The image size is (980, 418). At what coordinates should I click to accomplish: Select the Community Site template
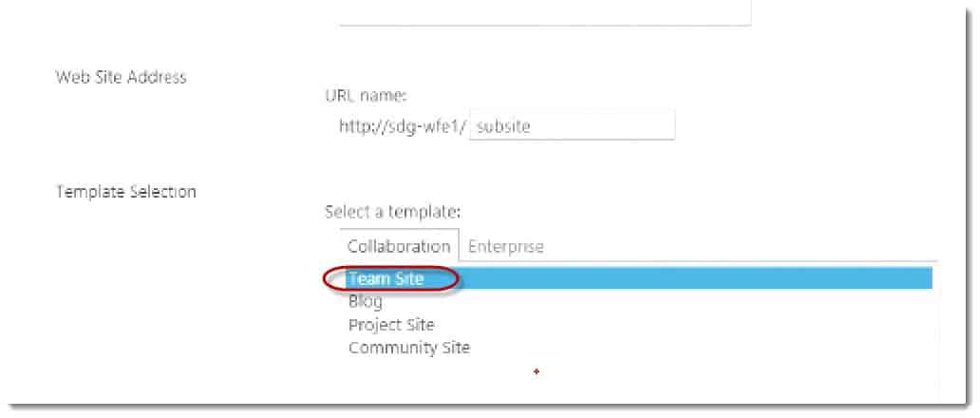click(408, 348)
